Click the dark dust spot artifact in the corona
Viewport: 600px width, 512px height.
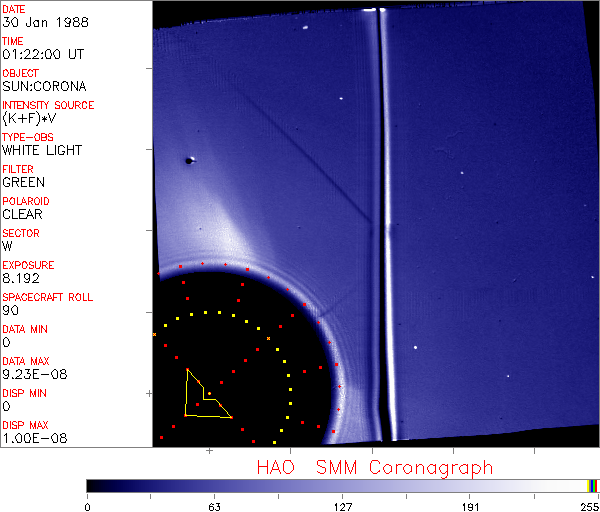[190, 160]
